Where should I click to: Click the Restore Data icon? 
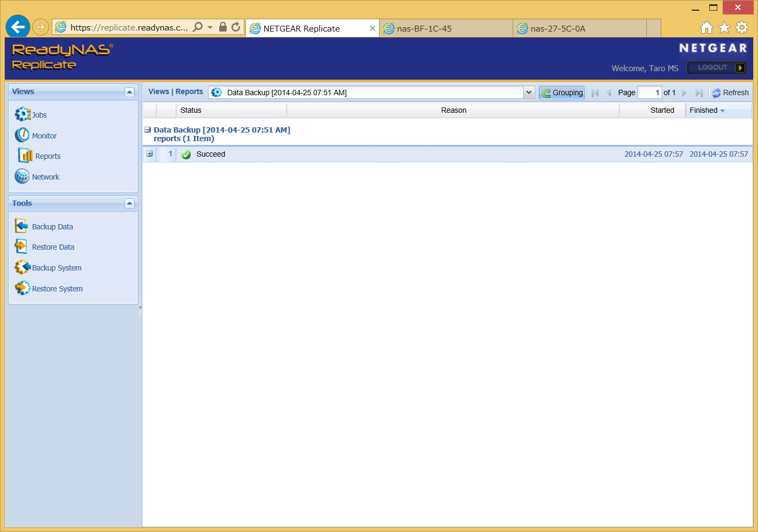pyautogui.click(x=21, y=246)
